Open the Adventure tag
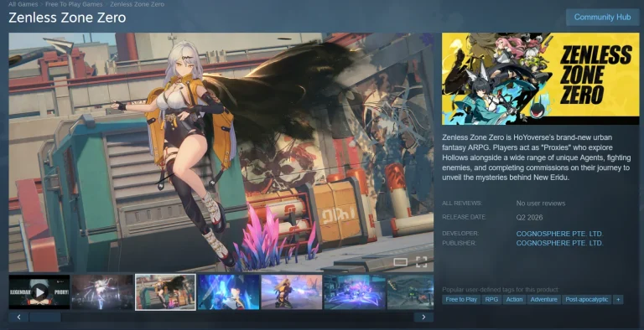Viewport: 644px width, 330px height. tap(543, 299)
